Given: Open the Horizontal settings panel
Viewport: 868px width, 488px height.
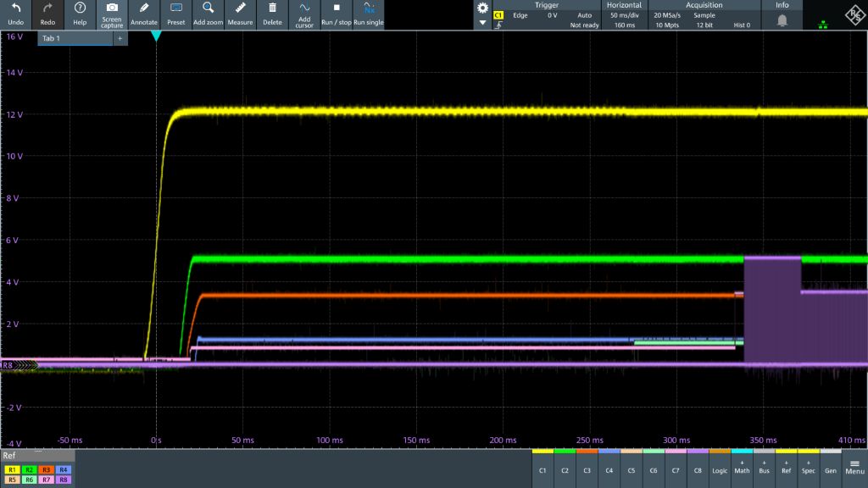Looking at the screenshot, I should click(624, 15).
